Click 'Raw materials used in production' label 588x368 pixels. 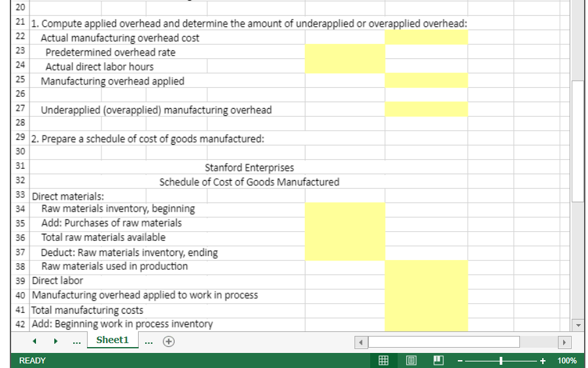114,267
